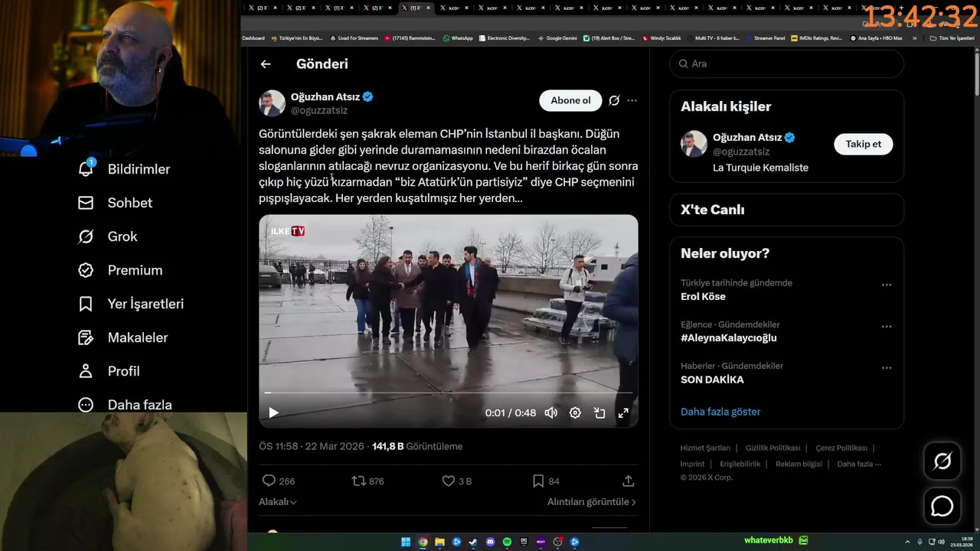Viewport: 980px width, 551px height.
Task: Open the post's three-dot more menu
Action: tap(632, 100)
